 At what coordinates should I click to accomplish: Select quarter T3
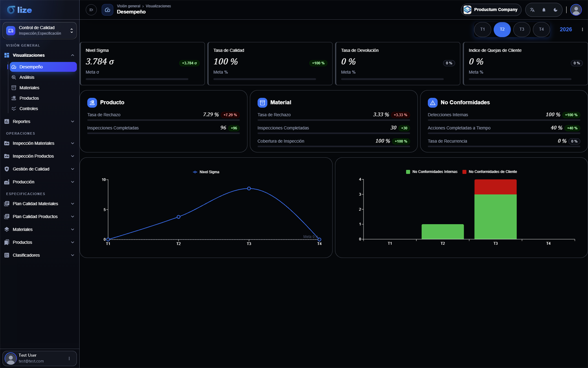pyautogui.click(x=522, y=29)
